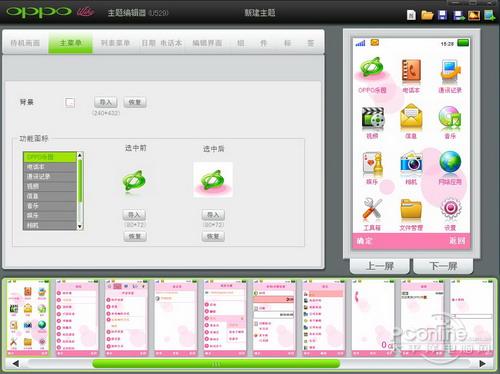Click 导入 button under 选中前
The height and width of the screenshot is (374, 500).
(134, 215)
